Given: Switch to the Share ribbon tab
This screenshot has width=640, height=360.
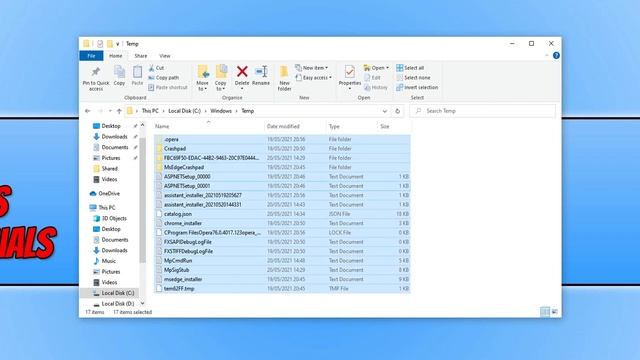Looking at the screenshot, I should pos(140,56).
